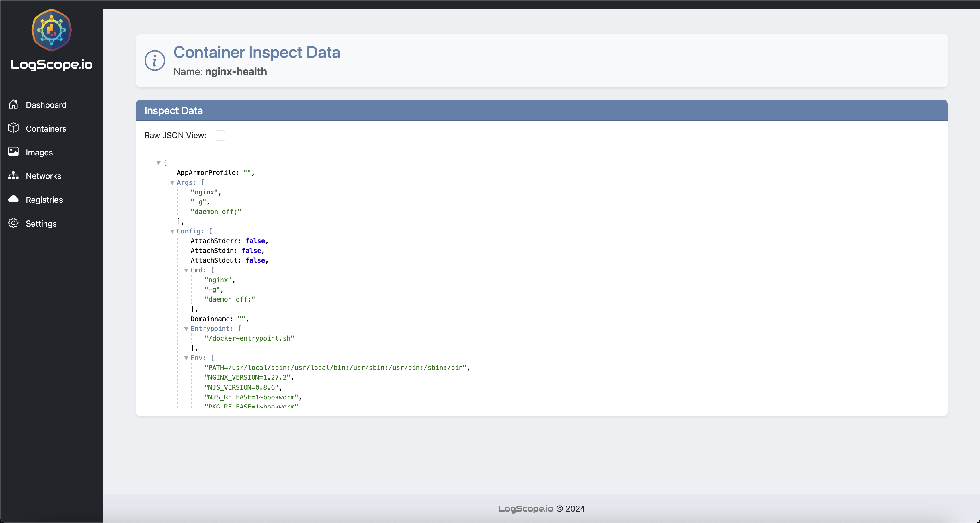
Task: Open the Settings gear icon
Action: coord(14,223)
